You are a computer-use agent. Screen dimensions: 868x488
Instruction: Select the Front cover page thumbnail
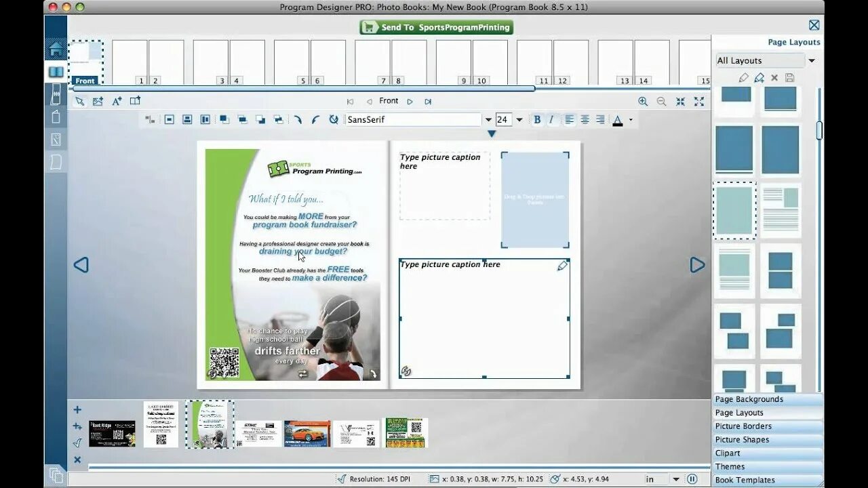tap(85, 62)
